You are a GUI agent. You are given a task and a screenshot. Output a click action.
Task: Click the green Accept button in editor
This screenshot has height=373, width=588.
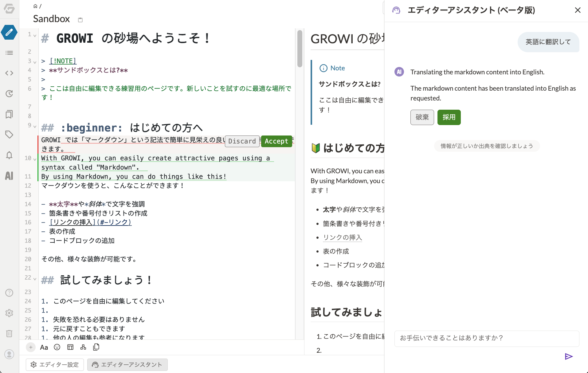(276, 141)
